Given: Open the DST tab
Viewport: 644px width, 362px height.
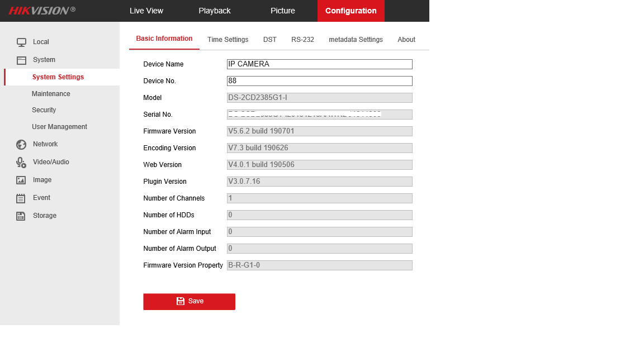Looking at the screenshot, I should (x=270, y=40).
